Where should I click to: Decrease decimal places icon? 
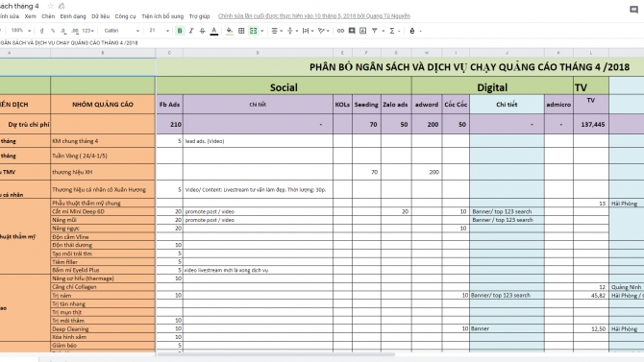pyautogui.click(x=63, y=31)
